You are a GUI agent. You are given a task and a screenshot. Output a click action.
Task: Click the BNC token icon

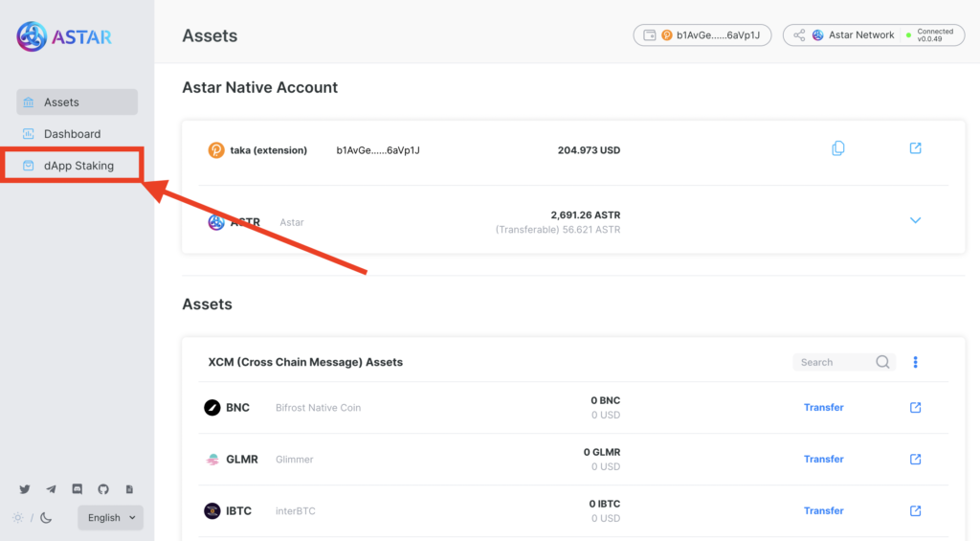pyautogui.click(x=212, y=408)
